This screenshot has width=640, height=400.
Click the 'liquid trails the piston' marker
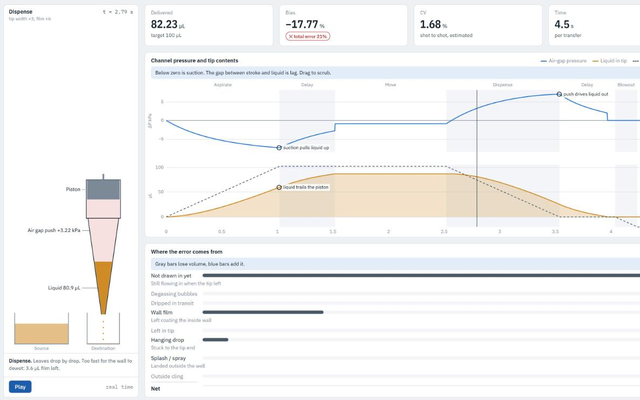(279, 187)
